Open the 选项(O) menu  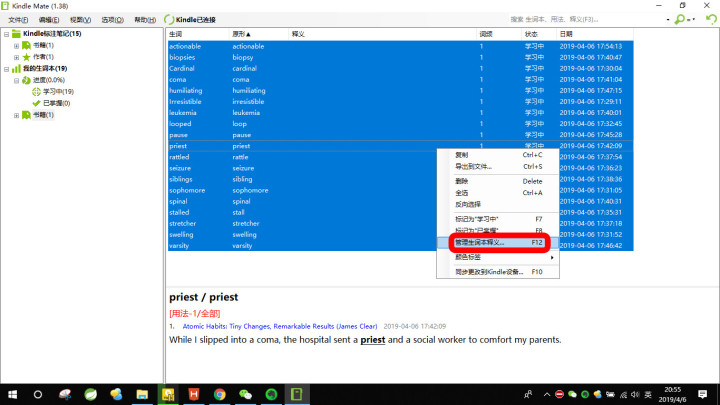point(112,20)
